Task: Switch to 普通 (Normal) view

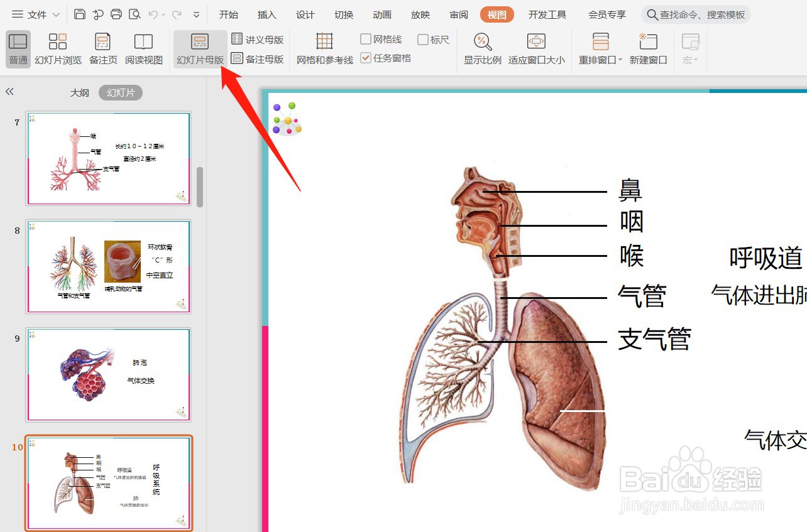Action: [17, 50]
